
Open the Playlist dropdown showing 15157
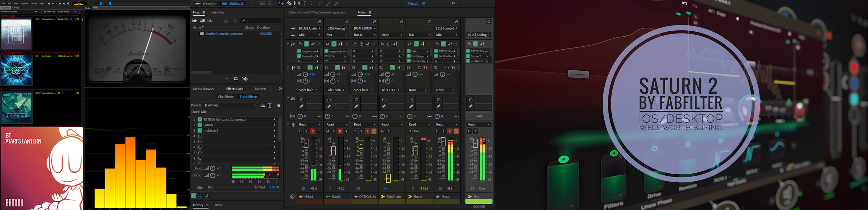(141, 8)
